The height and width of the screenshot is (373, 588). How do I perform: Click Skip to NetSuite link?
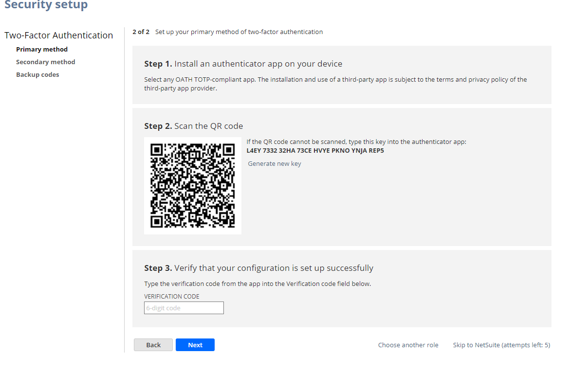point(501,345)
